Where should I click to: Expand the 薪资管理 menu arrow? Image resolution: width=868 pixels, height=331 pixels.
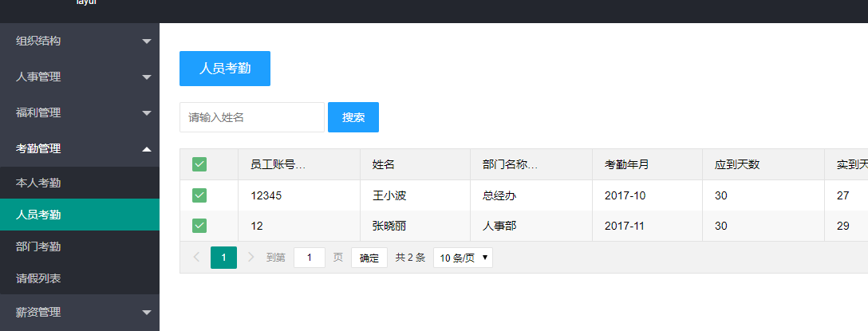coord(147,313)
